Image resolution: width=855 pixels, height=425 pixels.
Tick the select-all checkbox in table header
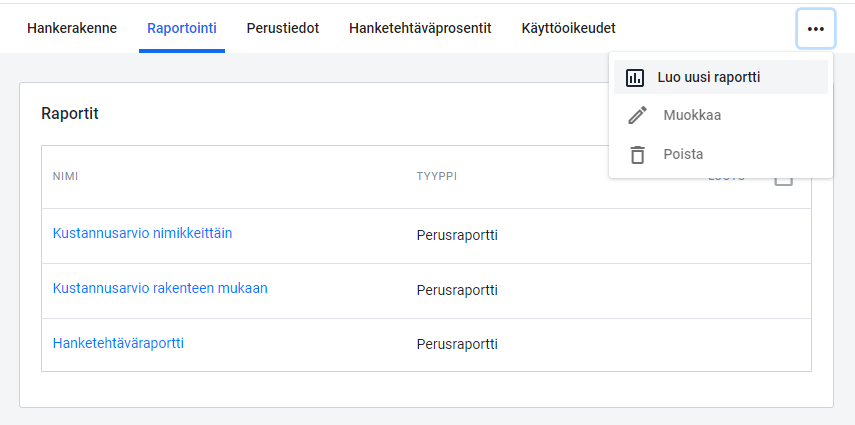click(x=784, y=182)
